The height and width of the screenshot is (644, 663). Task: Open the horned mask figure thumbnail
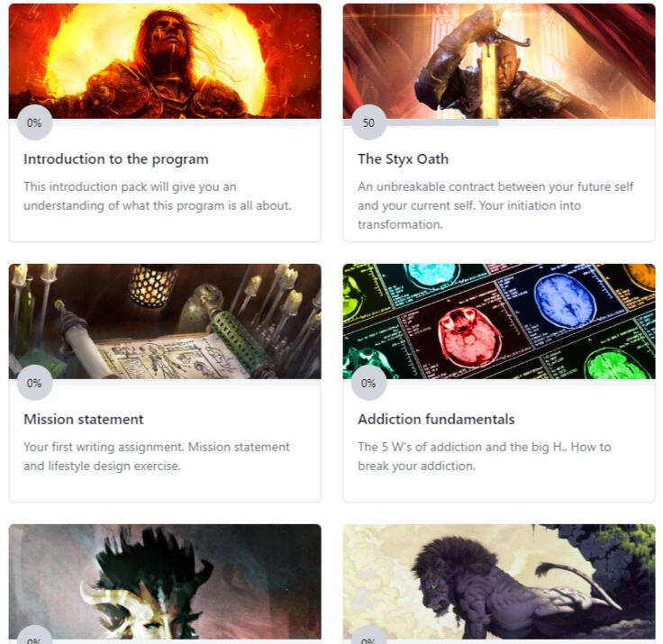tap(165, 582)
